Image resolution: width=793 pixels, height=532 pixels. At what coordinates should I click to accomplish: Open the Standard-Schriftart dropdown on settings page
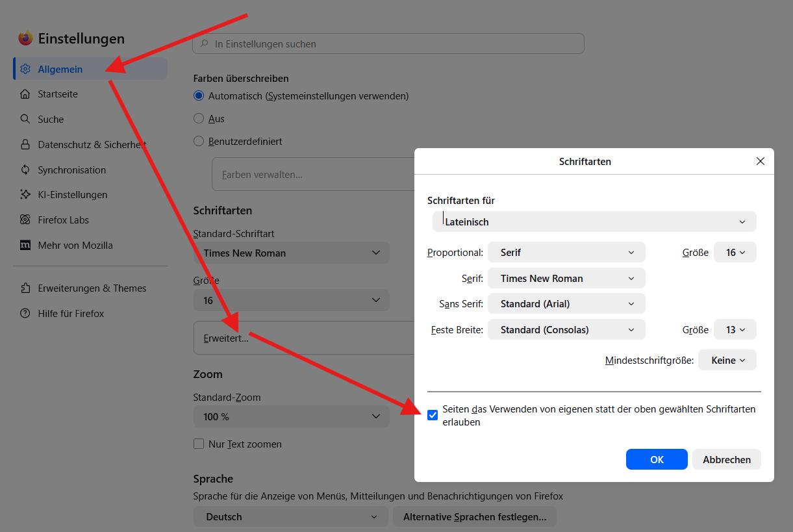click(x=292, y=253)
